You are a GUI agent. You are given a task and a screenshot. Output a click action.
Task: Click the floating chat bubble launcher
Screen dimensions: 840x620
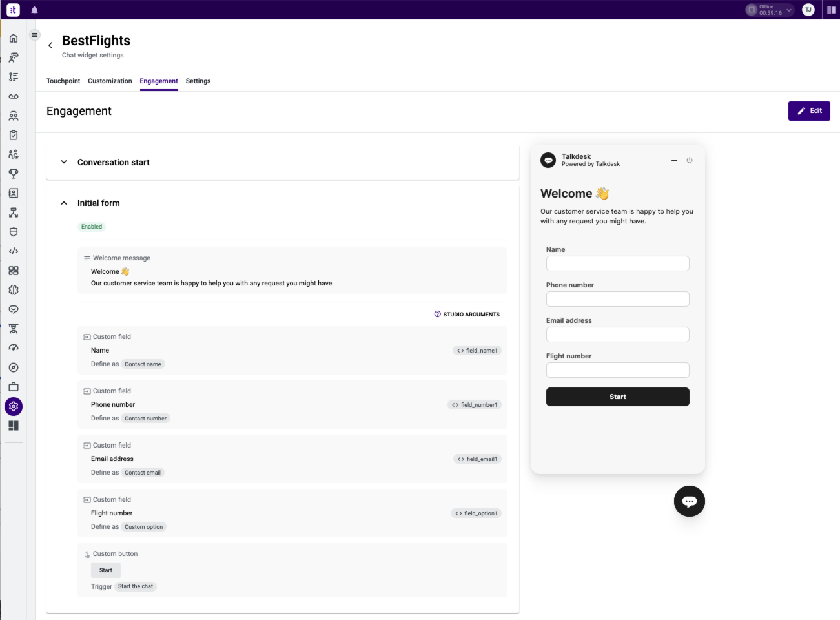coord(690,501)
